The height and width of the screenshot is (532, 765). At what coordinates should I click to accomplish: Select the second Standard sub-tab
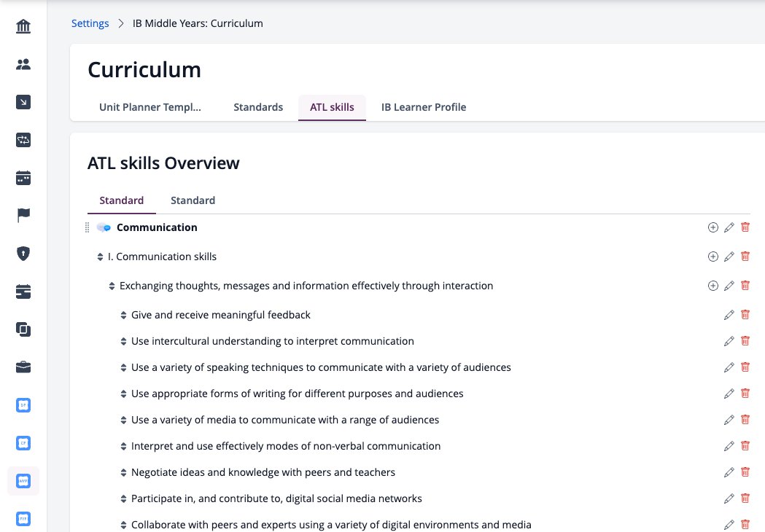click(193, 200)
